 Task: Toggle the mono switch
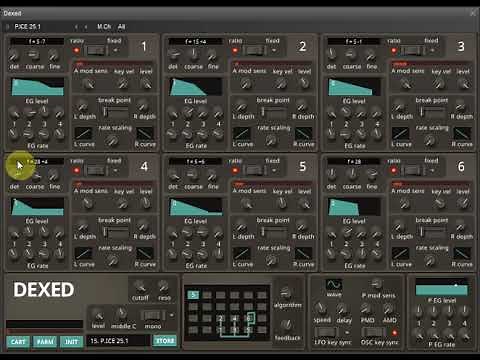point(153,315)
